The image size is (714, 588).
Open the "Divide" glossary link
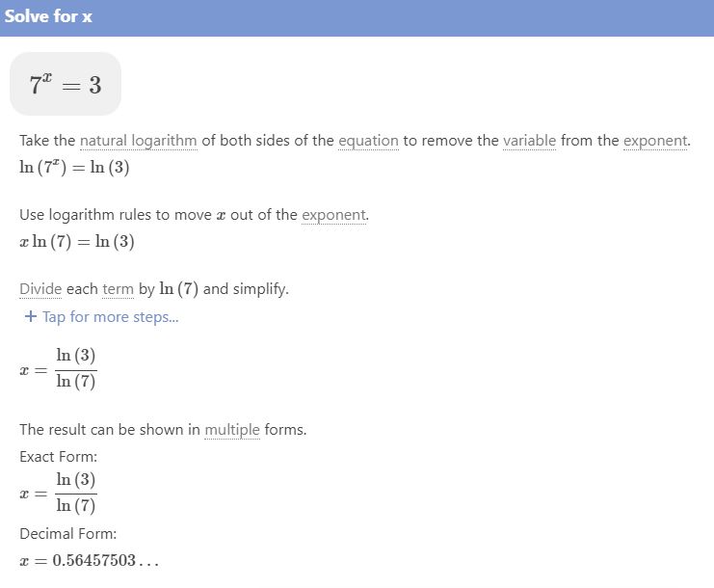(40, 289)
